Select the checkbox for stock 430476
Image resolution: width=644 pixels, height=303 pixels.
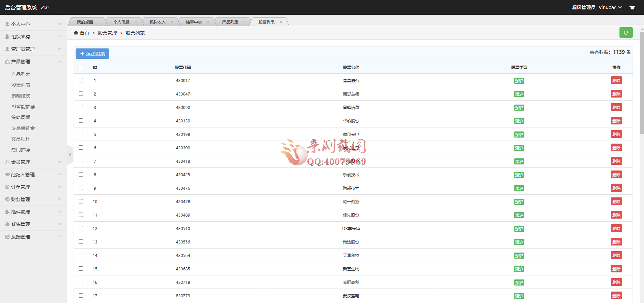[81, 188]
